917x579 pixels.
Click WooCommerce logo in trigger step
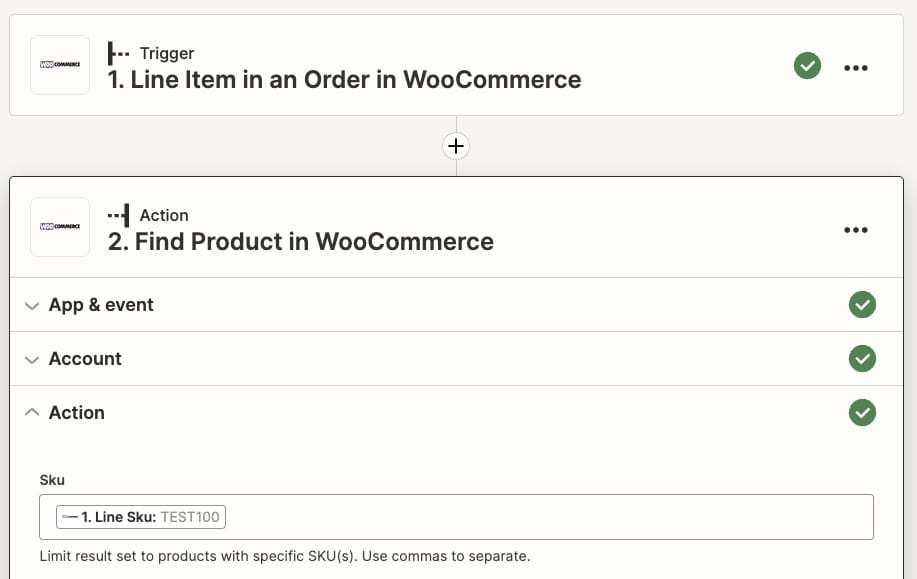60,65
